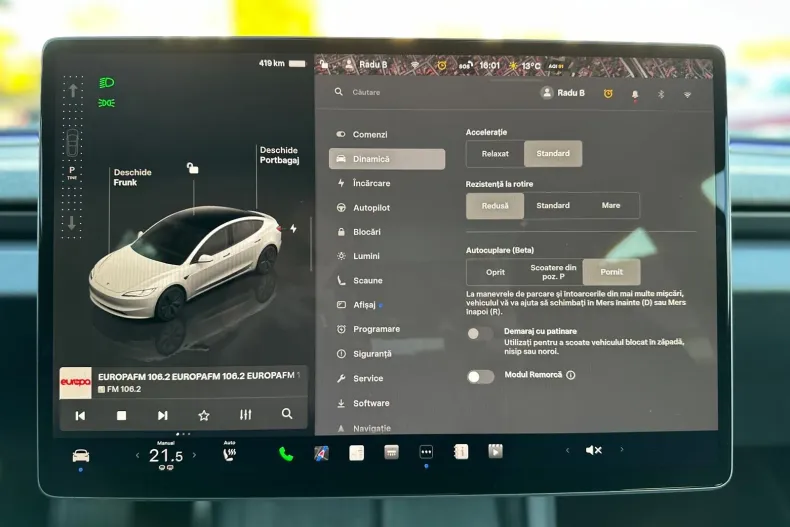Open the Radu B profile in settings header
Viewport: 790px width, 527px height.
562,93
